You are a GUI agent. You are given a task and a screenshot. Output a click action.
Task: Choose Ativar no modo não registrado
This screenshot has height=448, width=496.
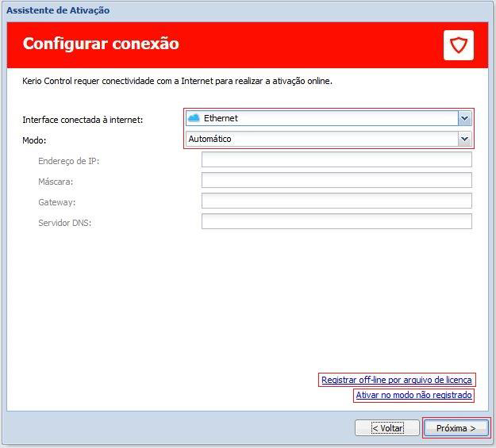(x=413, y=395)
